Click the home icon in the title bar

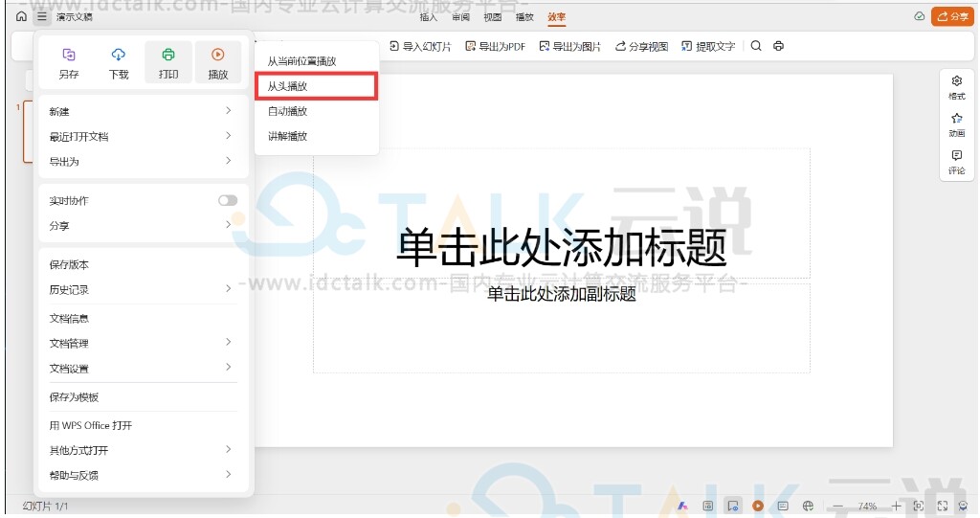(21, 16)
